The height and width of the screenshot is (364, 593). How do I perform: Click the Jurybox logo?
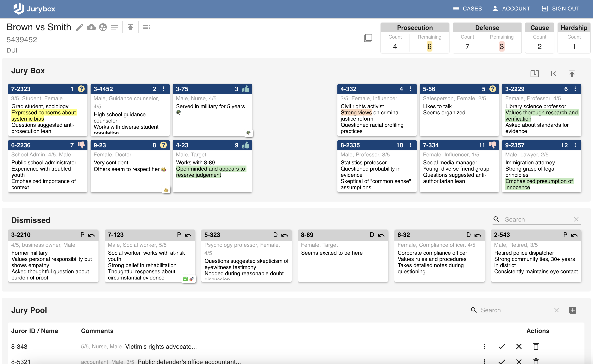34,9
